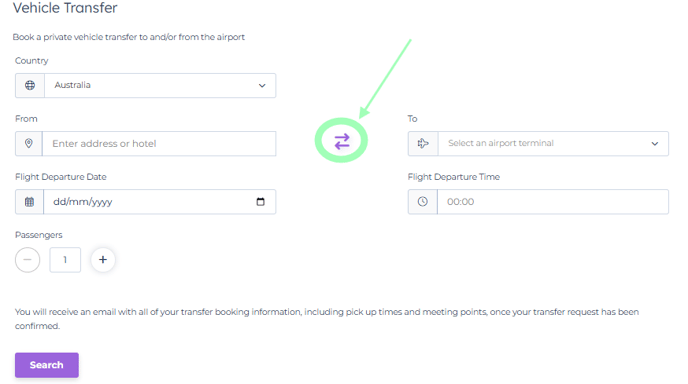This screenshot has height=384, width=688.
Task: Click the calendar grid icon beside date
Action: click(x=29, y=202)
